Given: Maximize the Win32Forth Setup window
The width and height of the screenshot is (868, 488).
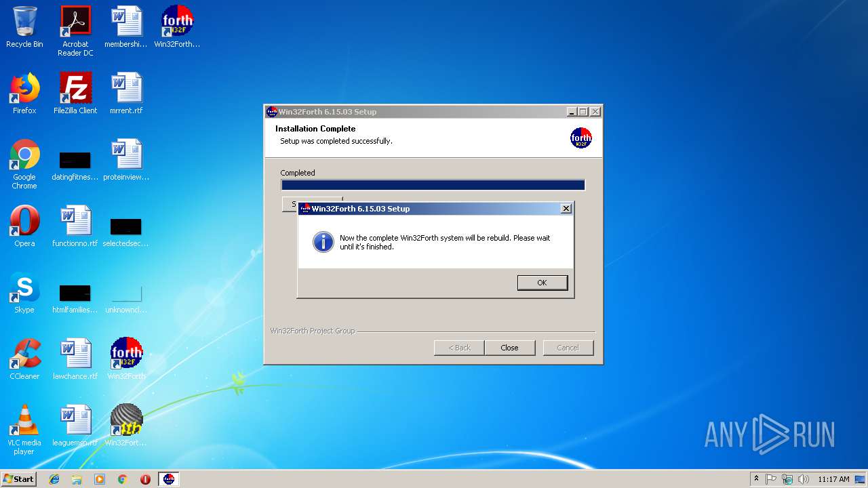Looking at the screenshot, I should (x=583, y=112).
